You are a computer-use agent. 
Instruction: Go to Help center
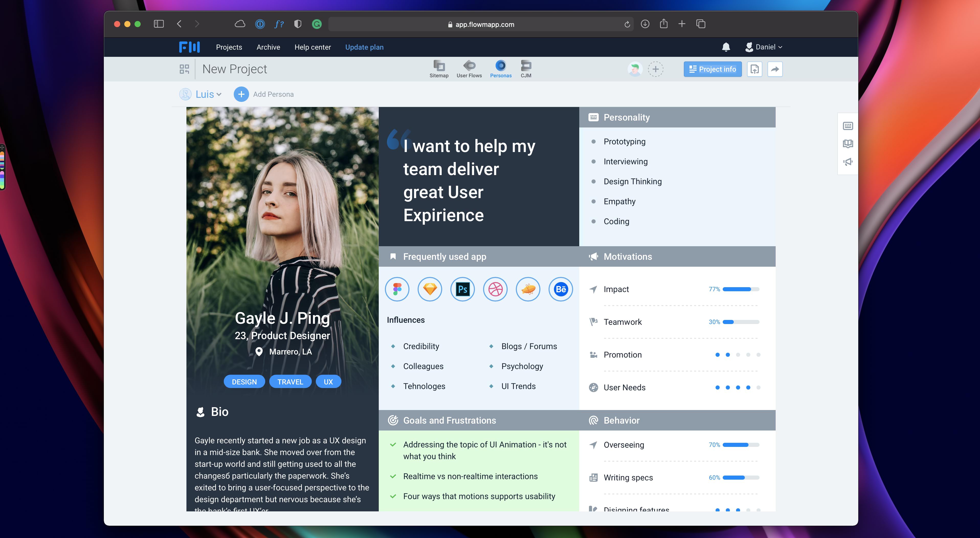tap(312, 47)
